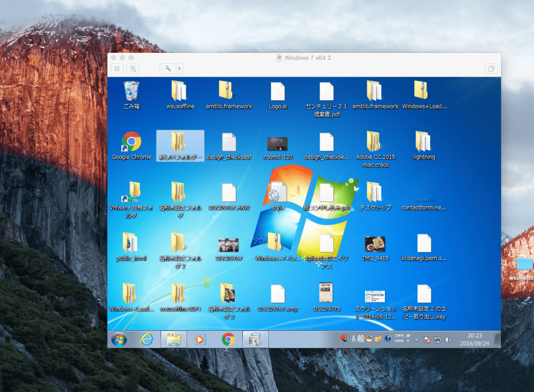Launch Internet Explorer from the taskbar
The width and height of the screenshot is (534, 392).
coord(146,339)
